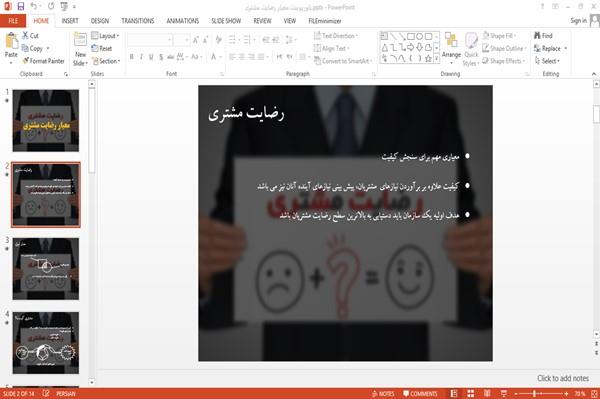This screenshot has width=600, height=399.
Task: Click the Find command
Action: 543,36
